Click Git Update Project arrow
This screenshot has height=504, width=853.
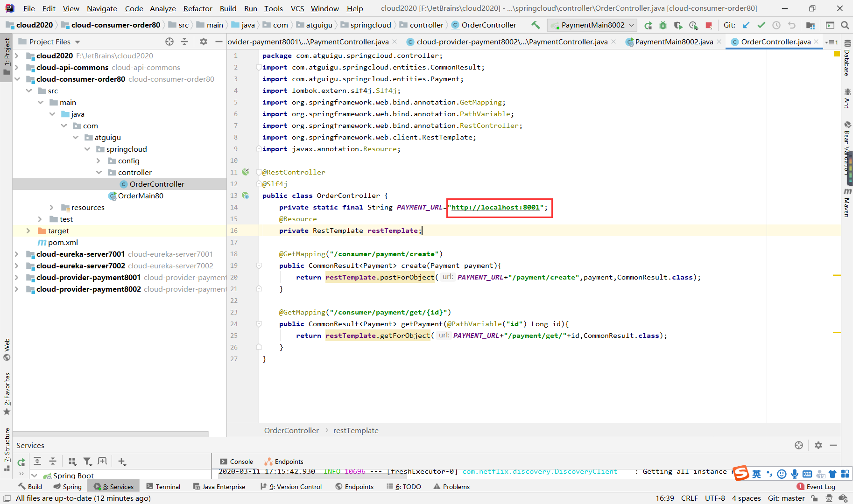click(746, 25)
